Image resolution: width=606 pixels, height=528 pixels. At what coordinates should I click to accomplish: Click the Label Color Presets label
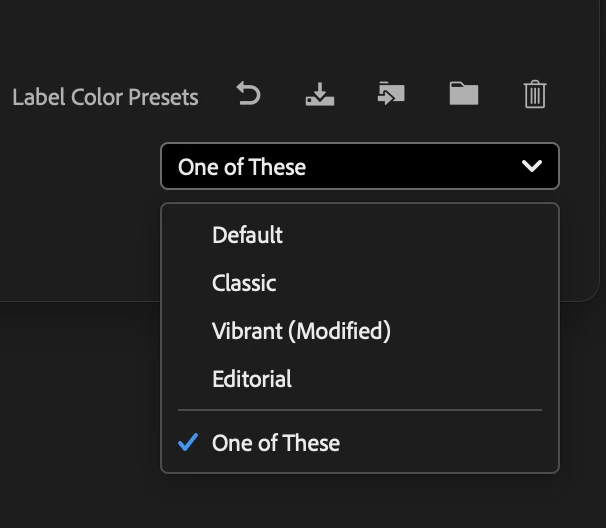coord(105,97)
